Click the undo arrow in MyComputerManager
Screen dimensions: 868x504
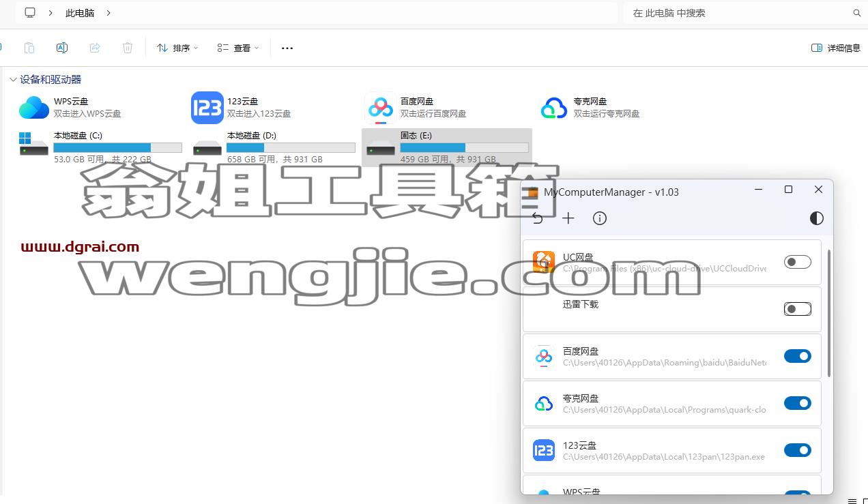538,218
